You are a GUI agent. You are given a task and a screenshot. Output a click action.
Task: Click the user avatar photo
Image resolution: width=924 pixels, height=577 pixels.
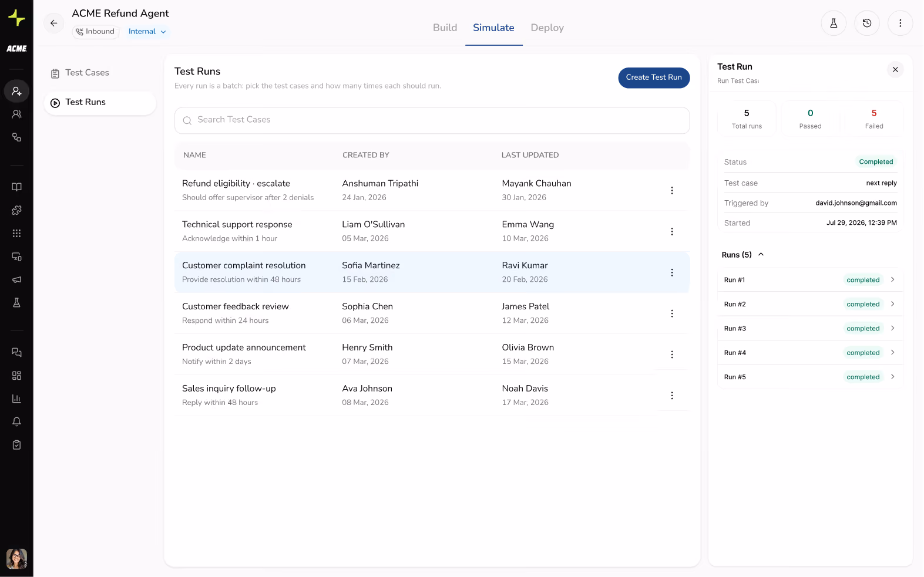[x=16, y=559]
